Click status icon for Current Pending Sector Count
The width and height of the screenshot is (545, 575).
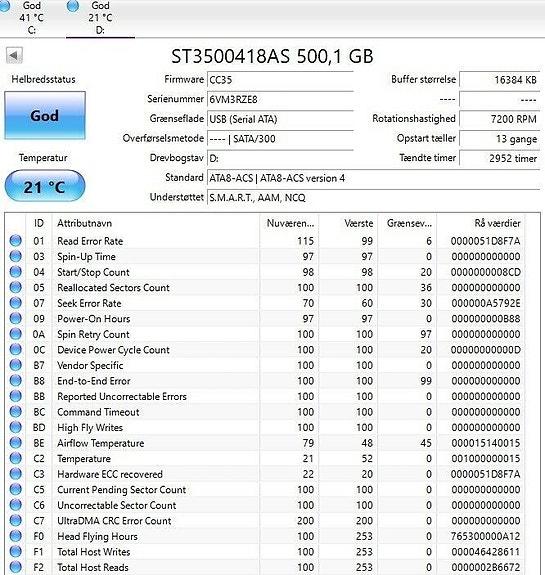(x=15, y=489)
